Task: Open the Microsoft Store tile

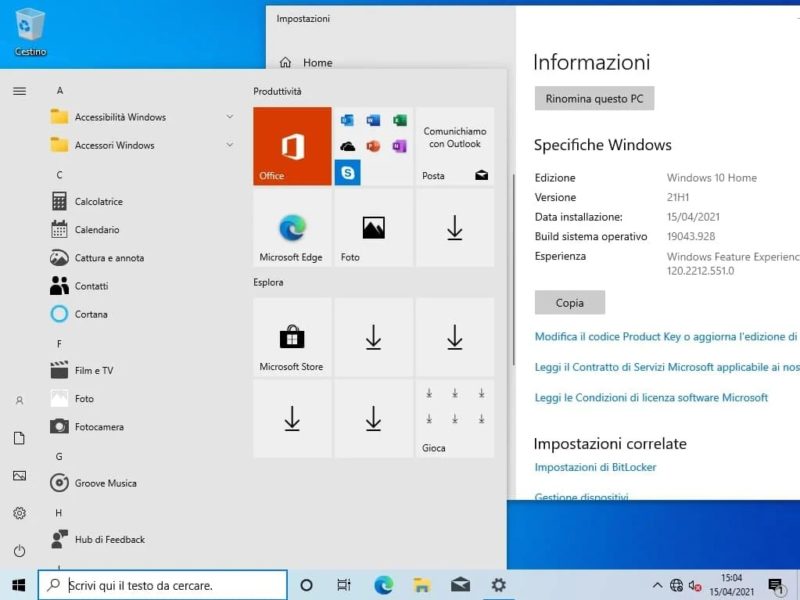Action: click(292, 337)
